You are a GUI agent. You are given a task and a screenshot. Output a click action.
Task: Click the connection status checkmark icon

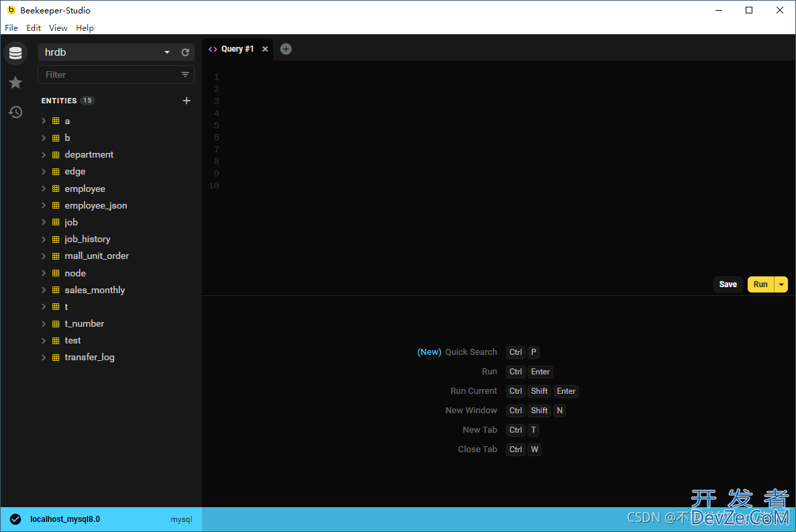(x=15, y=519)
